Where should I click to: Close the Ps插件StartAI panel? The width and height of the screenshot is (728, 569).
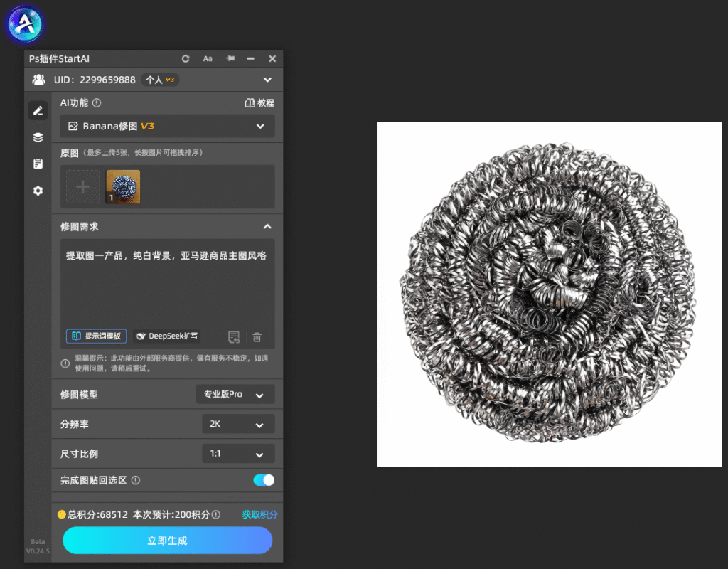tap(272, 58)
